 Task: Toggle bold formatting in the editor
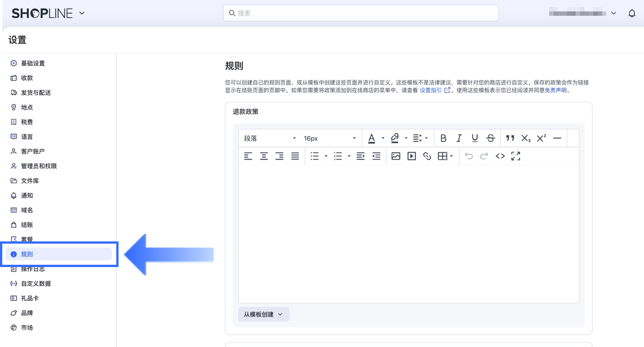point(443,138)
